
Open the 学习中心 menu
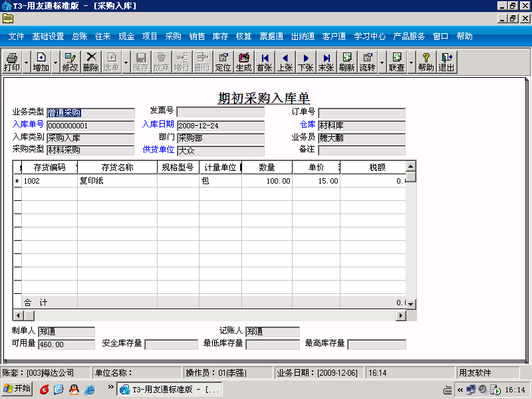tap(370, 37)
